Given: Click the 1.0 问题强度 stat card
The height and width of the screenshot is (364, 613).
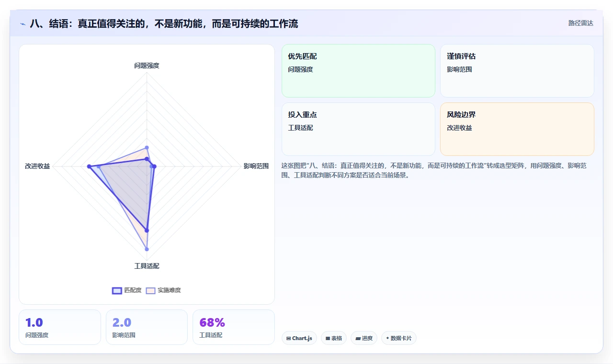Looking at the screenshot, I should point(60,327).
